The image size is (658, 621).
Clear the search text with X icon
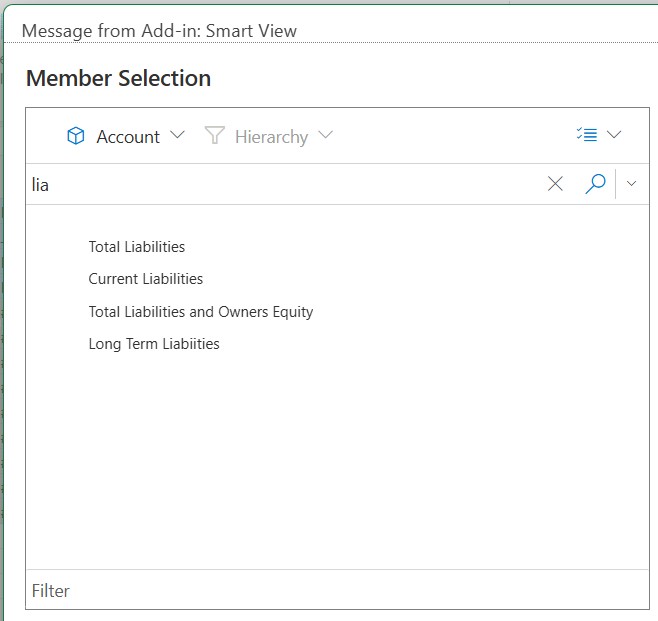(555, 184)
